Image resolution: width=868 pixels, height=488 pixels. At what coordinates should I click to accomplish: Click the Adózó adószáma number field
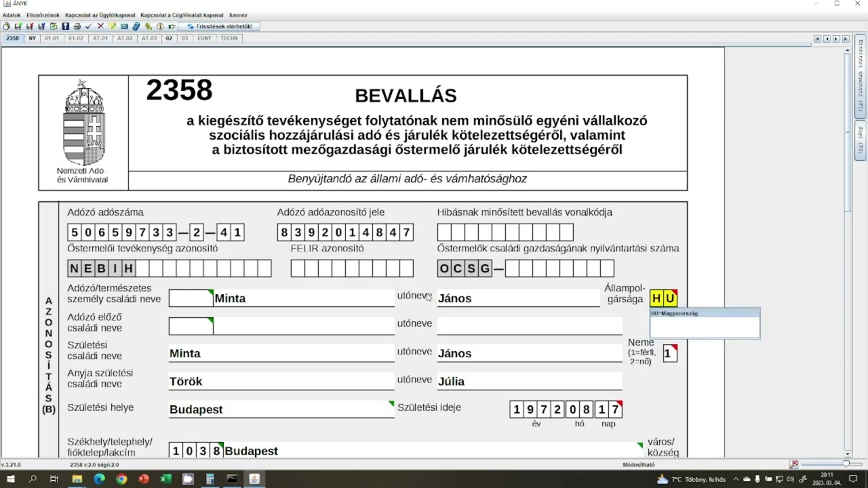156,232
